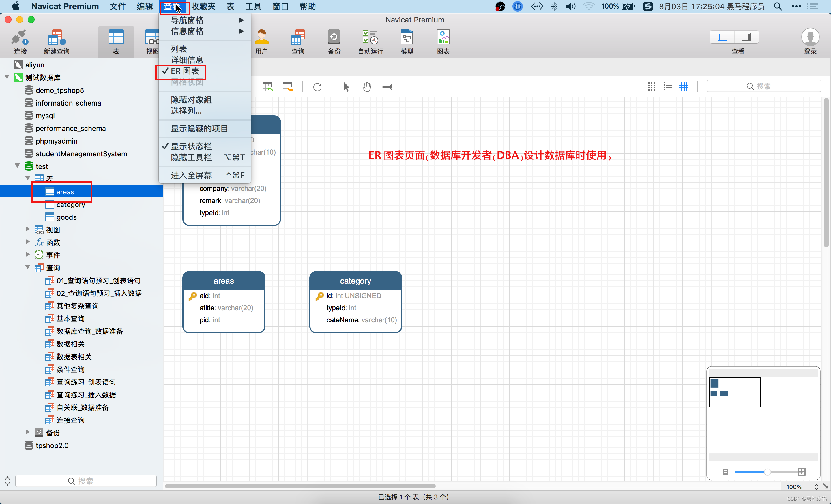Open the 窗口 window menu
831x504 pixels.
click(x=280, y=6)
